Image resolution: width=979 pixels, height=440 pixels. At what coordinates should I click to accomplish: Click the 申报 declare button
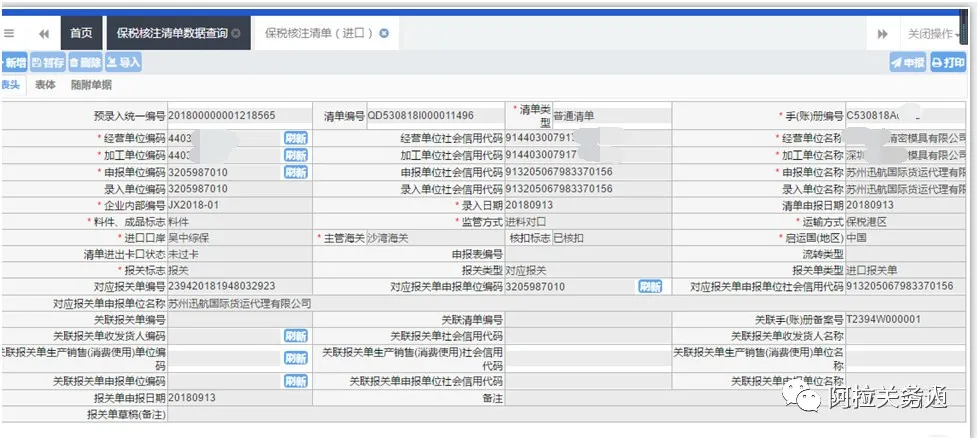[908, 62]
